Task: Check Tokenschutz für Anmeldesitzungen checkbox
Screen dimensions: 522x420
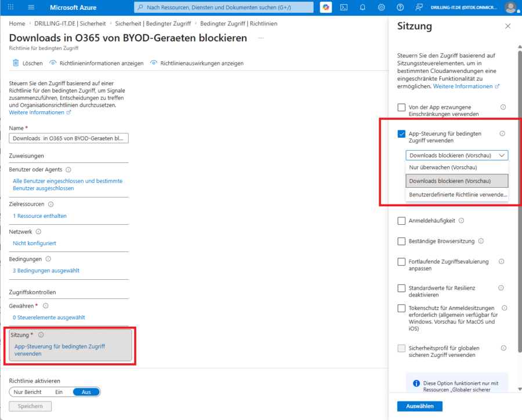Action: point(401,308)
